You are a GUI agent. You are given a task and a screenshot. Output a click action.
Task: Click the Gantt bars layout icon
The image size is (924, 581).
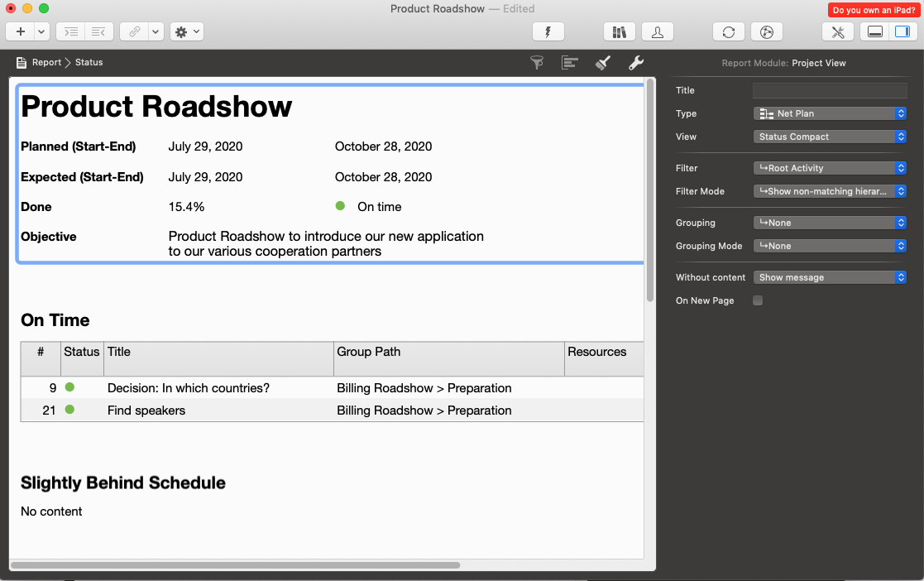point(569,63)
